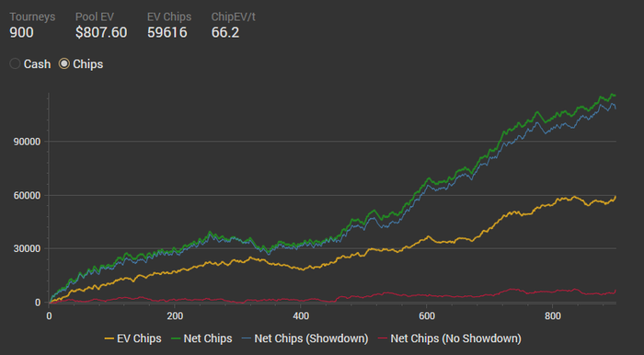Click the Tourneys value 900
The image size is (644, 355).
21,32
